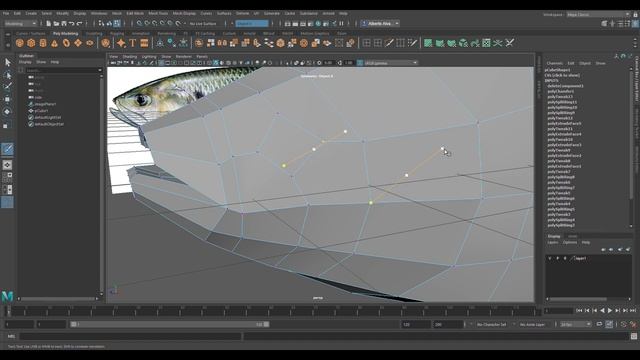
Task: Create a polygon cylinder from shelf
Action: click(43, 43)
